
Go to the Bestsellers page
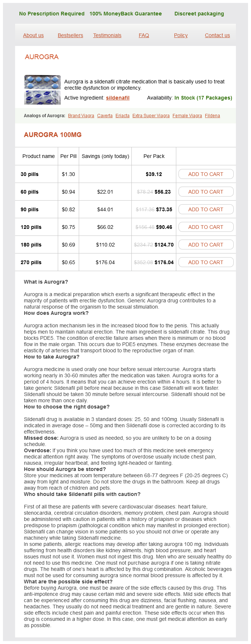point(70,35)
